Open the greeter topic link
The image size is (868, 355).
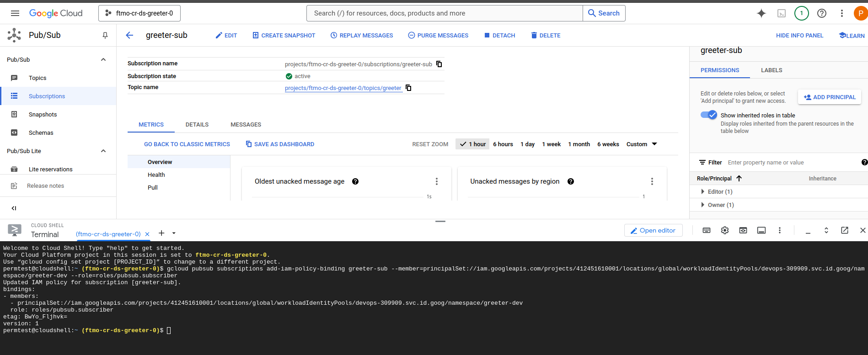(343, 88)
